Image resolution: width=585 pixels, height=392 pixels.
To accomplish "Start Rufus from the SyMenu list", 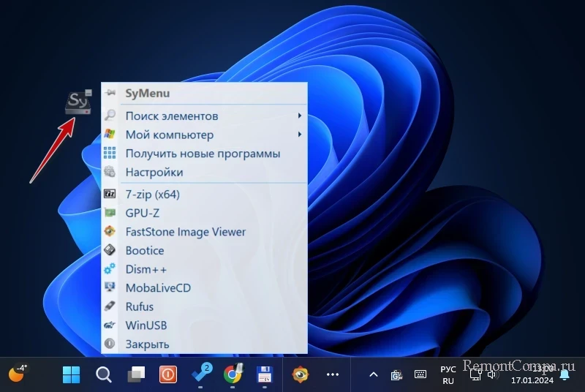I will [x=140, y=306].
